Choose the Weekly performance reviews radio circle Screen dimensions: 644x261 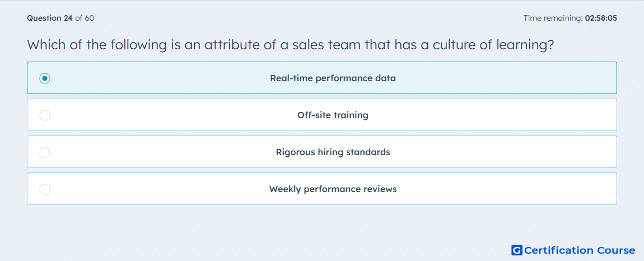[45, 189]
